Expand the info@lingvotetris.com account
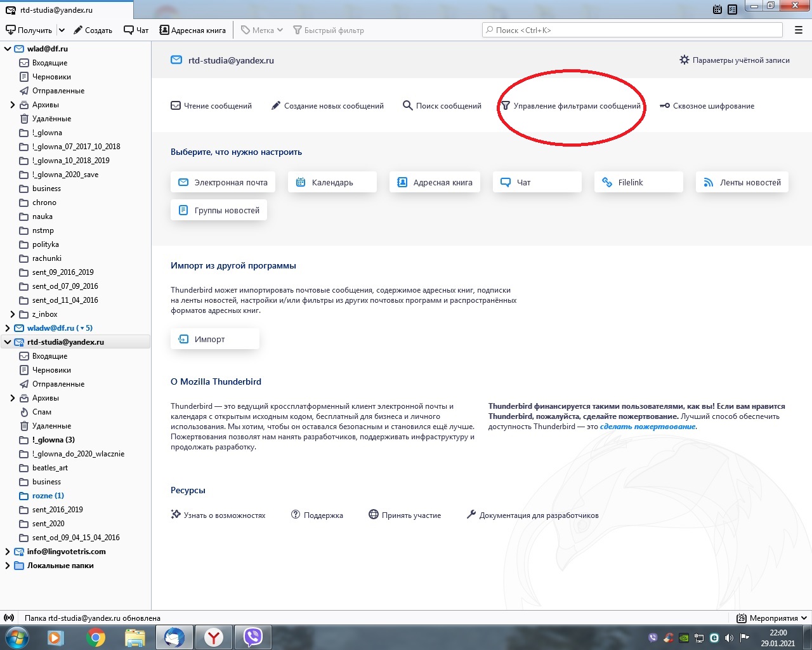The width and height of the screenshot is (812, 650). tap(8, 552)
